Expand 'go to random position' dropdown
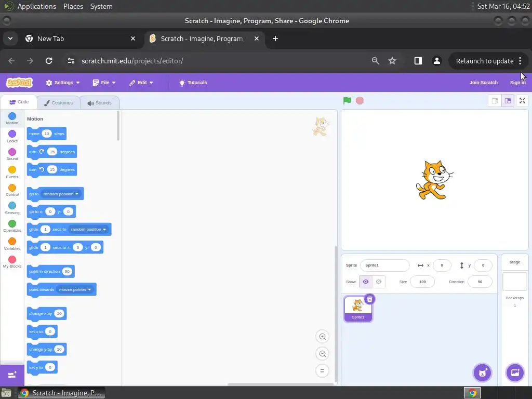Screen dimensions: 532x399 coord(61,194)
